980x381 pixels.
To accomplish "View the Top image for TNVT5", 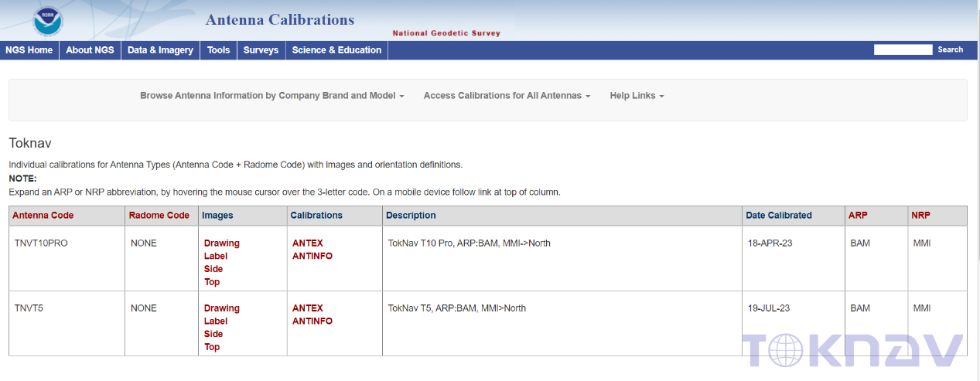I will [x=212, y=347].
